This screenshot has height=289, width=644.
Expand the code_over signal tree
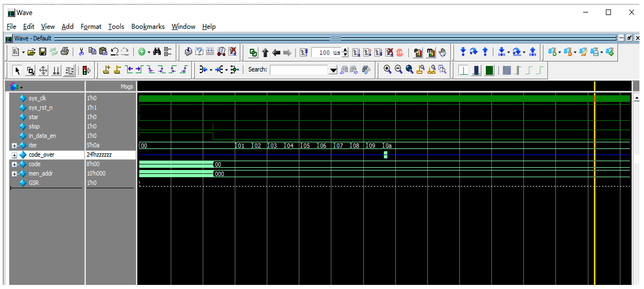coord(14,155)
